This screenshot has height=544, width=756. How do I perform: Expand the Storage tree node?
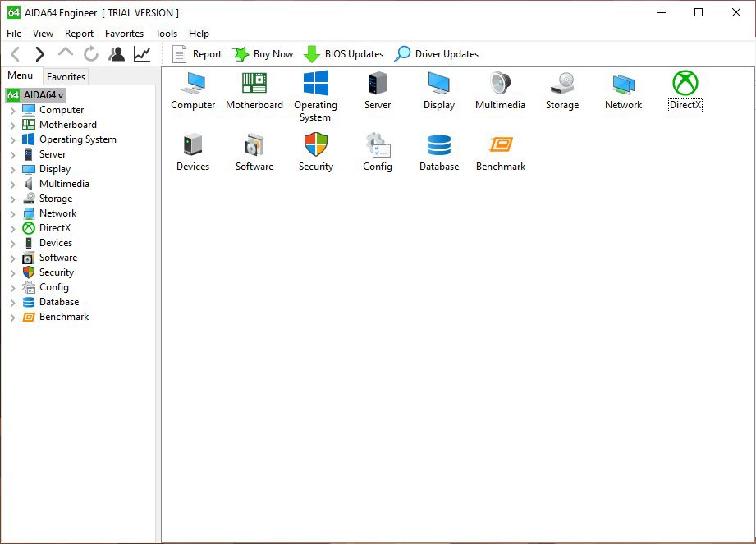pos(13,199)
